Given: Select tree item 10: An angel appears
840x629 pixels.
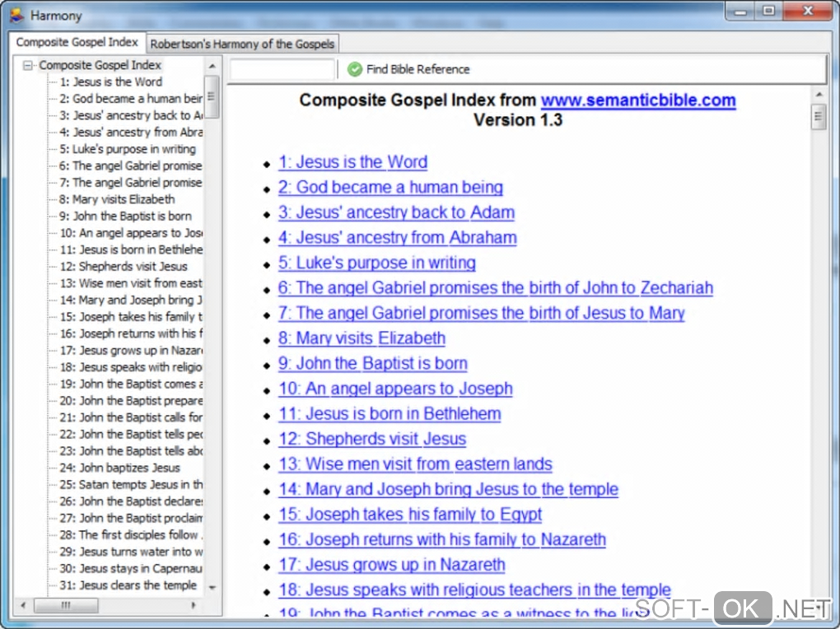Looking at the screenshot, I should (x=131, y=233).
